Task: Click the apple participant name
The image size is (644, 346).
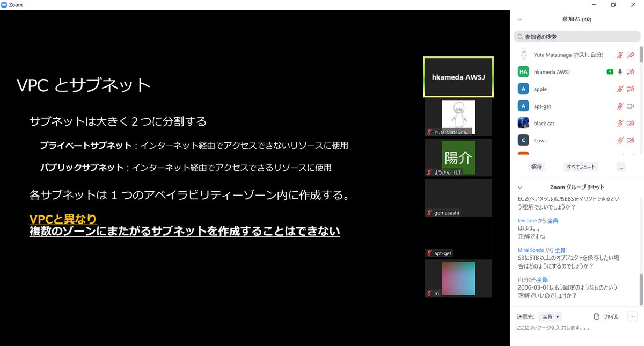Action: click(540, 89)
